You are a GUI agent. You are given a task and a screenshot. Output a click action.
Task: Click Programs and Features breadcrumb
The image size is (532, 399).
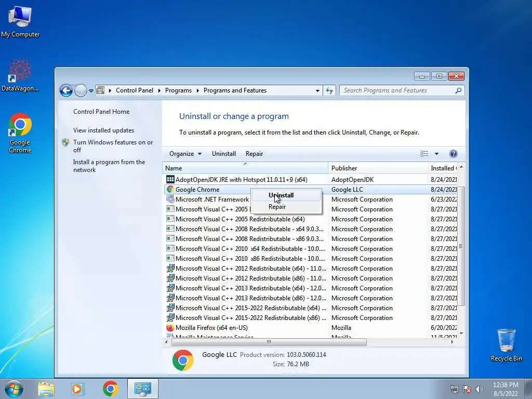pyautogui.click(x=235, y=90)
